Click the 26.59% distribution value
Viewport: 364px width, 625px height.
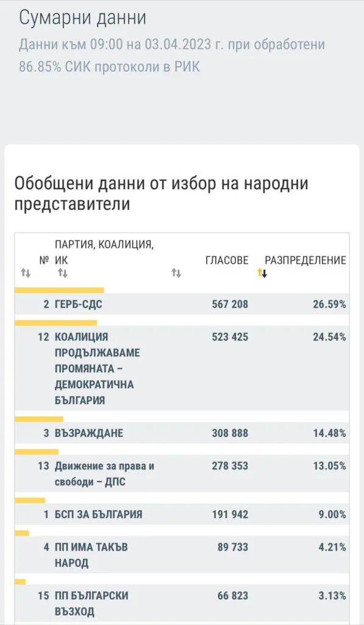click(x=329, y=304)
